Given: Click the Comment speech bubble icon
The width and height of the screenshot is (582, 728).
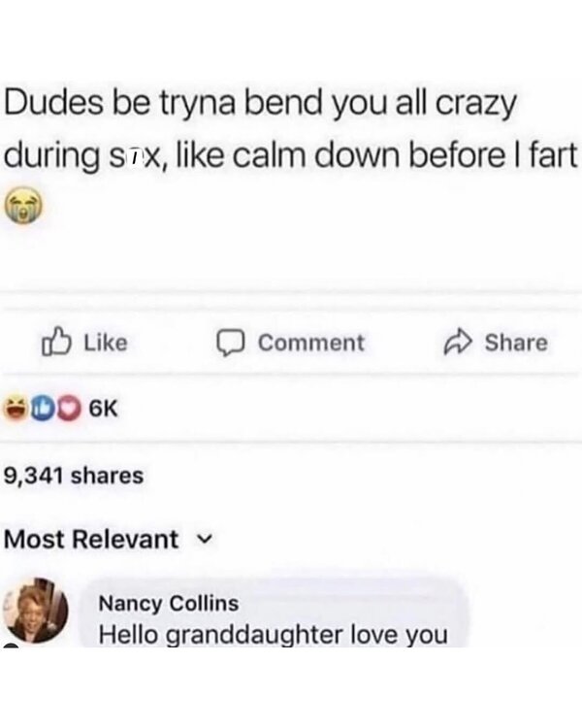Looking at the screenshot, I should 230,343.
